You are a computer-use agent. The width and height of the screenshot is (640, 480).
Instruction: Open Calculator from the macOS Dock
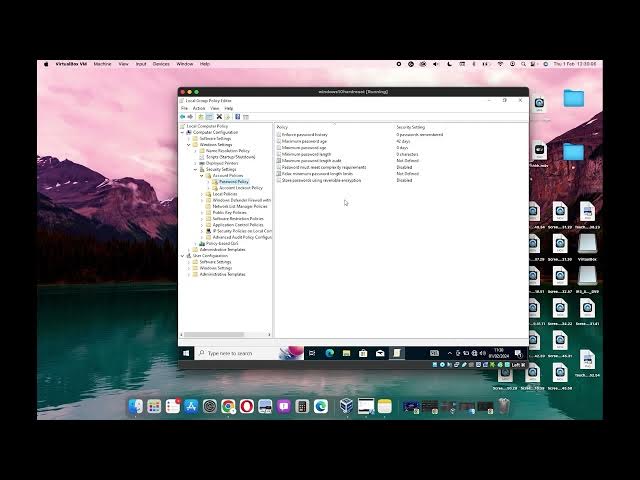pyautogui.click(x=302, y=406)
